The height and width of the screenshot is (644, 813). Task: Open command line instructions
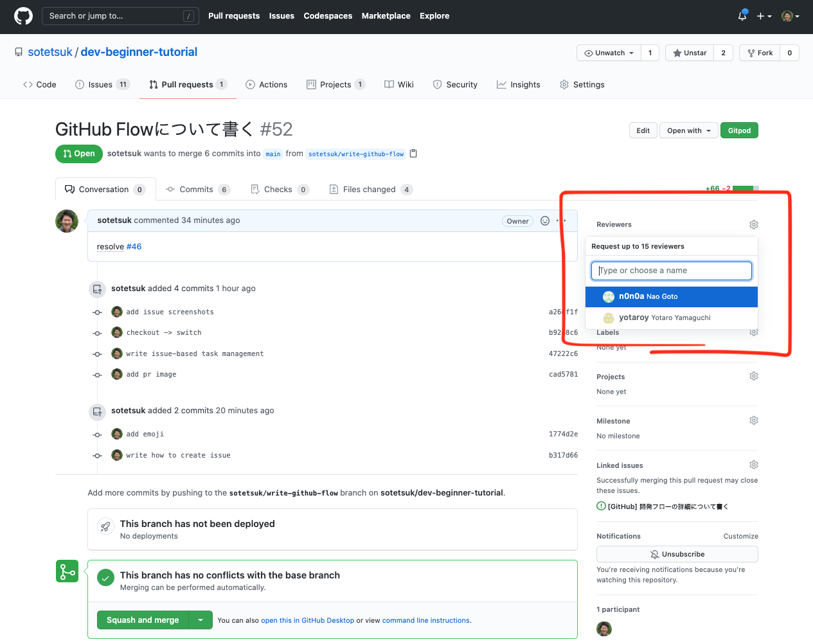426,620
